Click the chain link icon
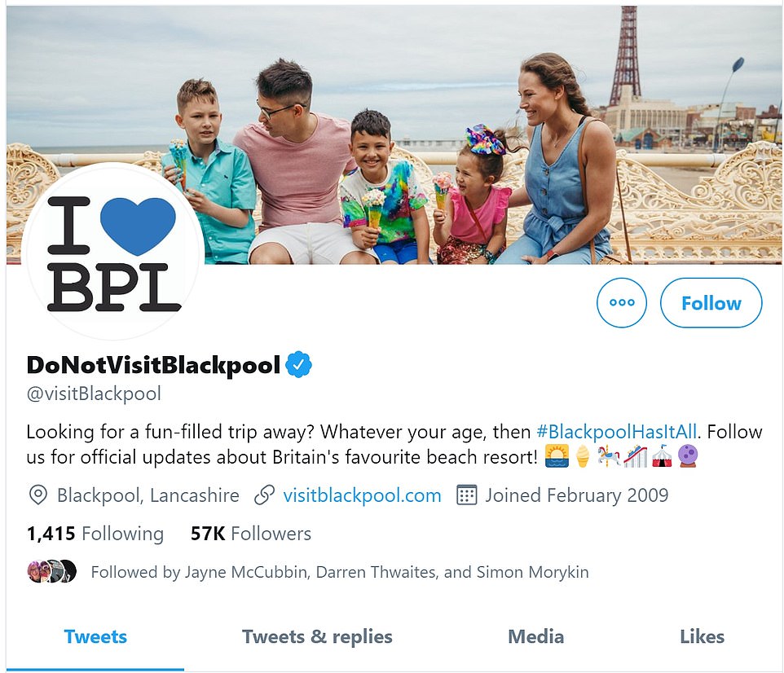784x673 pixels. pyautogui.click(x=264, y=495)
